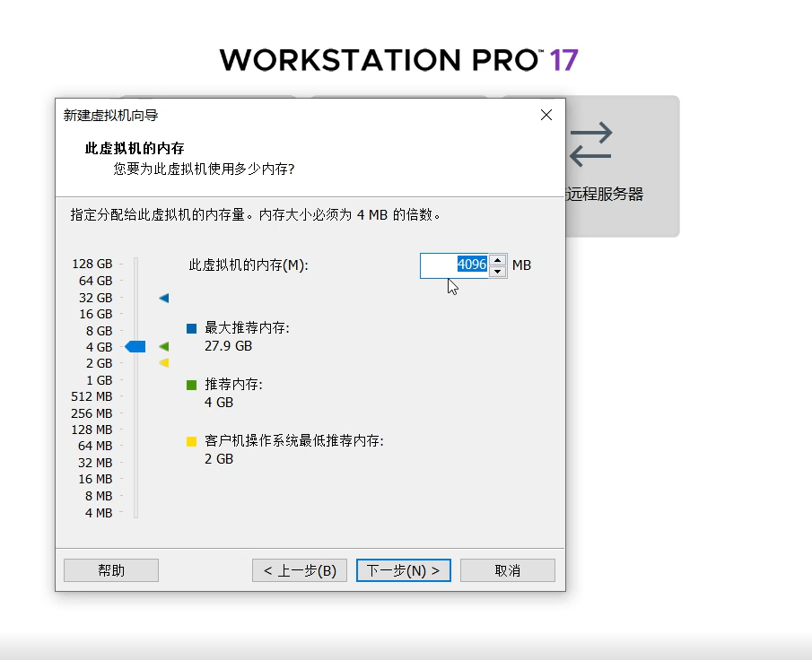Viewport: 812px width, 660px height.
Task: Click the 27.9 GB maximum value text
Action: pos(229,346)
